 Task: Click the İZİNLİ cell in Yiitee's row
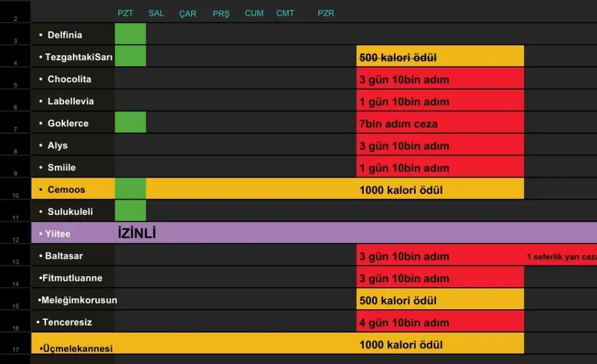(138, 234)
